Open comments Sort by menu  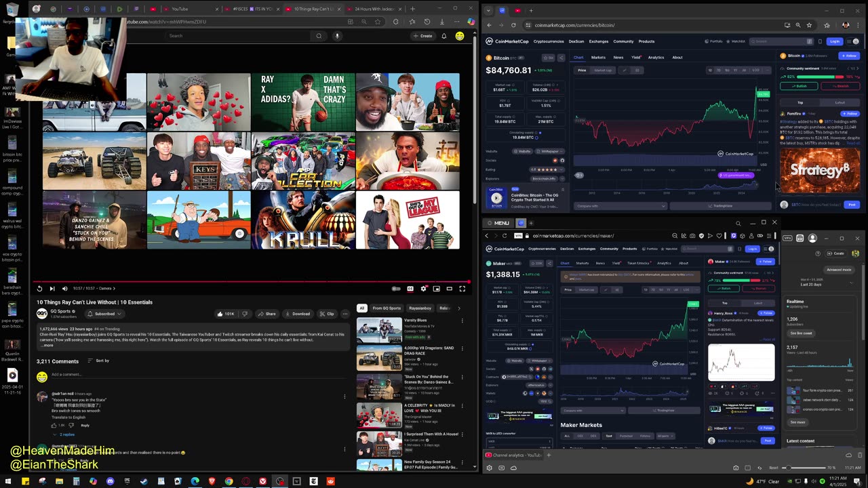[x=98, y=361]
